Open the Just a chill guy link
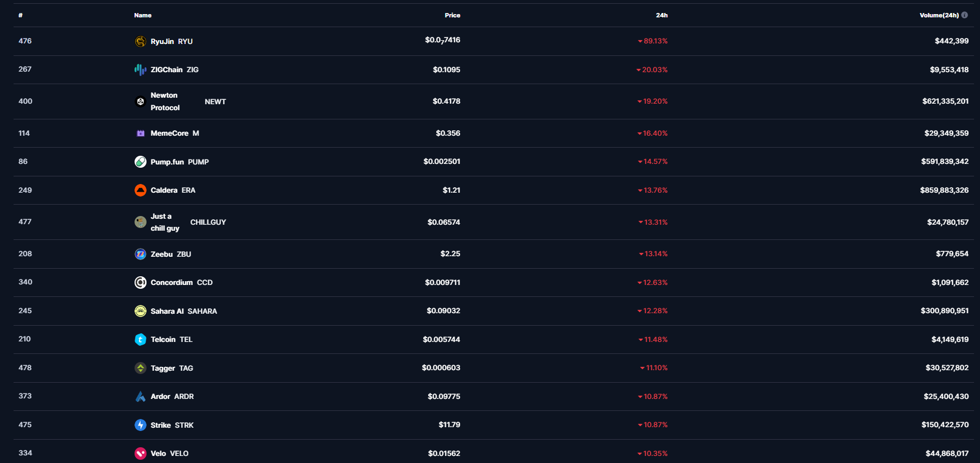The height and width of the screenshot is (463, 980). [x=164, y=222]
